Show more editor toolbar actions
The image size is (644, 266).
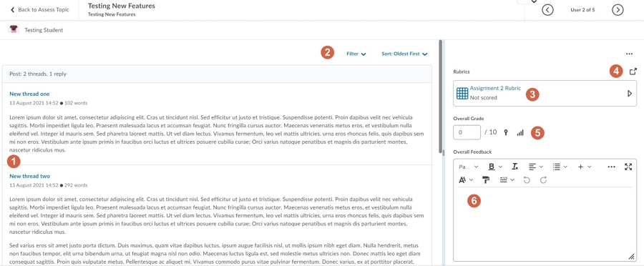pyautogui.click(x=611, y=167)
